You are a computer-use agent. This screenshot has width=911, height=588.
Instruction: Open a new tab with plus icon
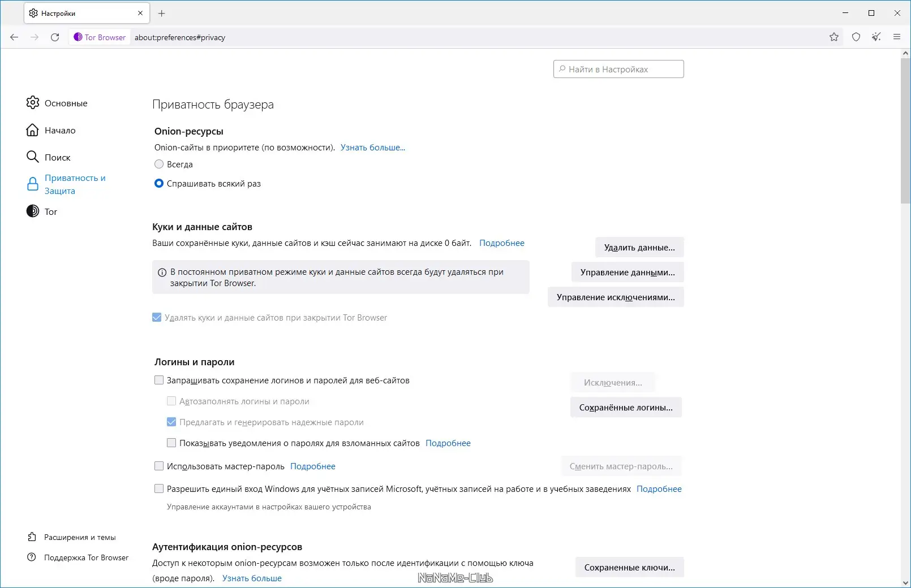tap(162, 13)
